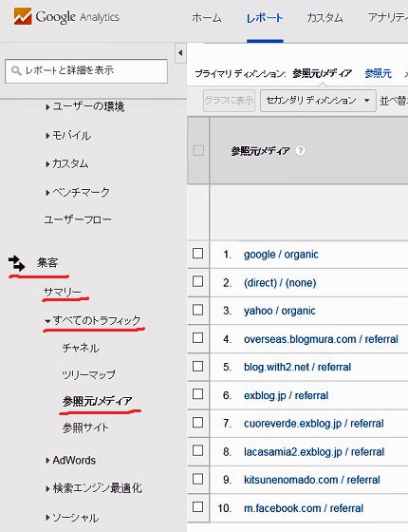Toggle the select-all checkbox in the table header
The width and height of the screenshot is (408, 532).
(198, 150)
